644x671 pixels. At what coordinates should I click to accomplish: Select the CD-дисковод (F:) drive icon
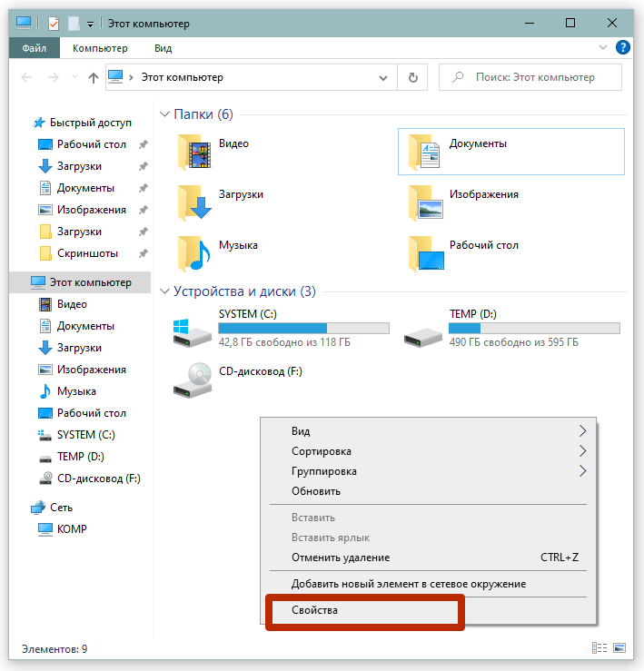(x=193, y=380)
